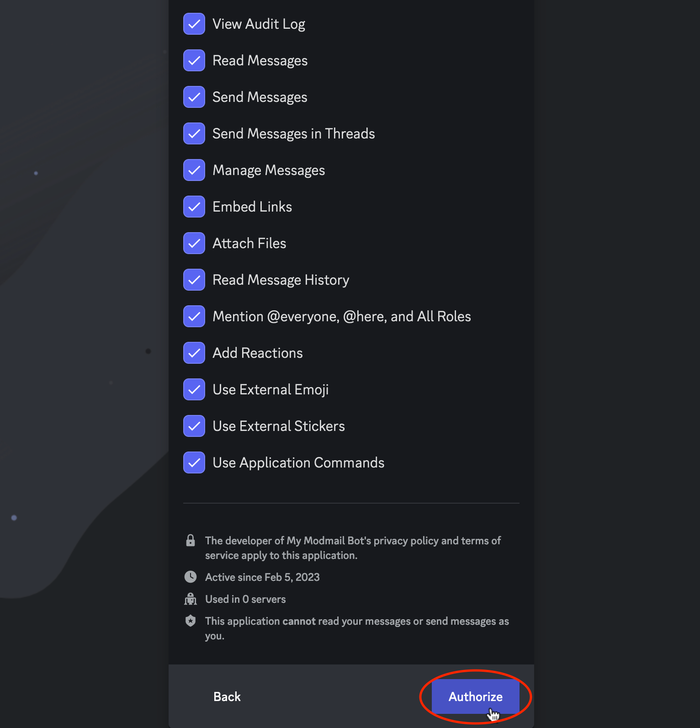Click the clock icon beside Active since date

pyautogui.click(x=191, y=576)
